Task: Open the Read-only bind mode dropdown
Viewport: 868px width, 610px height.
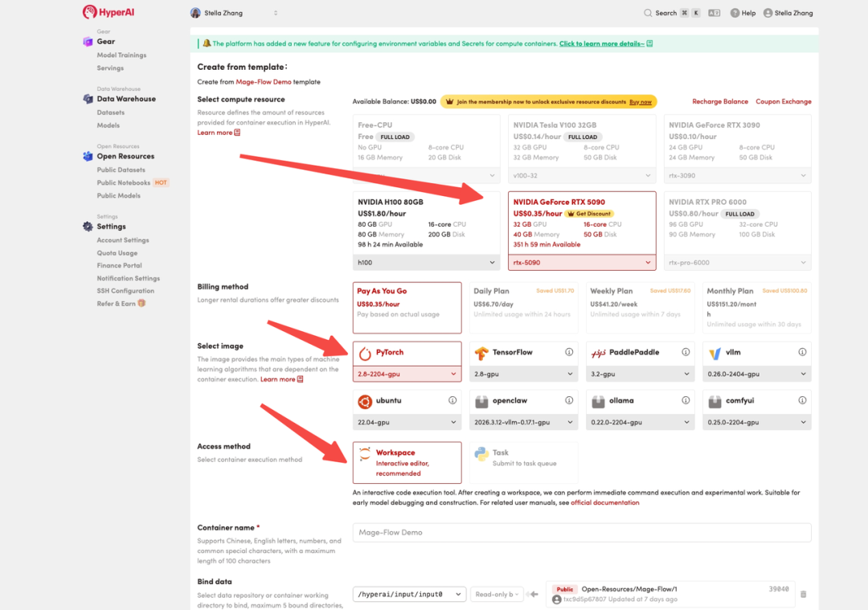Action: (x=497, y=594)
